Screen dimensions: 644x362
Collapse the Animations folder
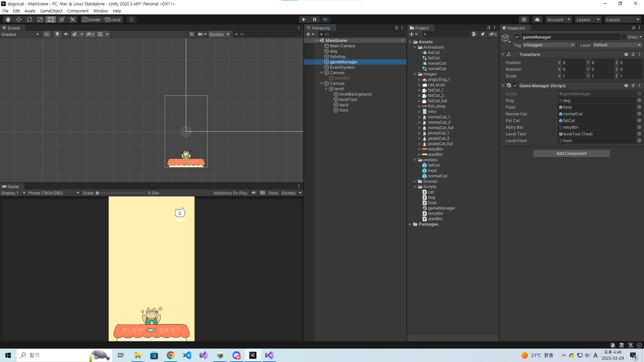(x=415, y=47)
